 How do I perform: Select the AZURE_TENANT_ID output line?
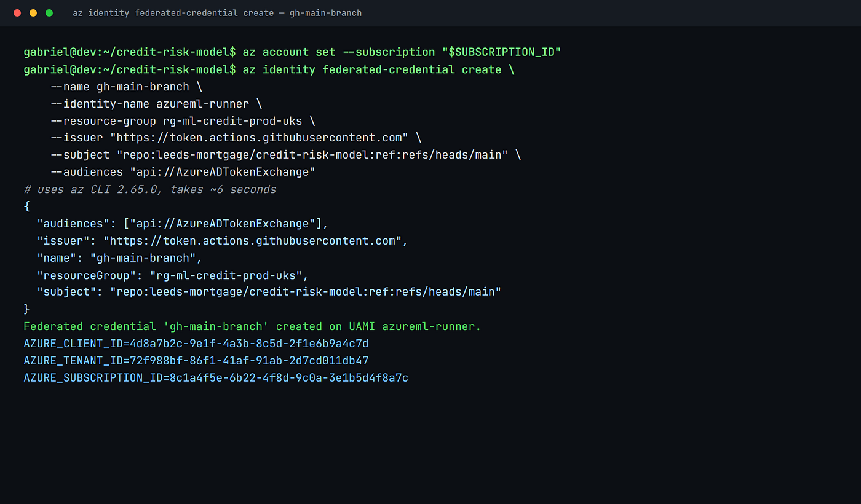[x=196, y=361]
